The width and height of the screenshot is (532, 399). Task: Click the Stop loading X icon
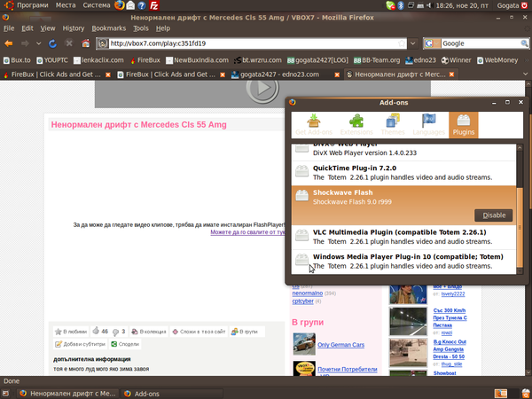point(69,43)
